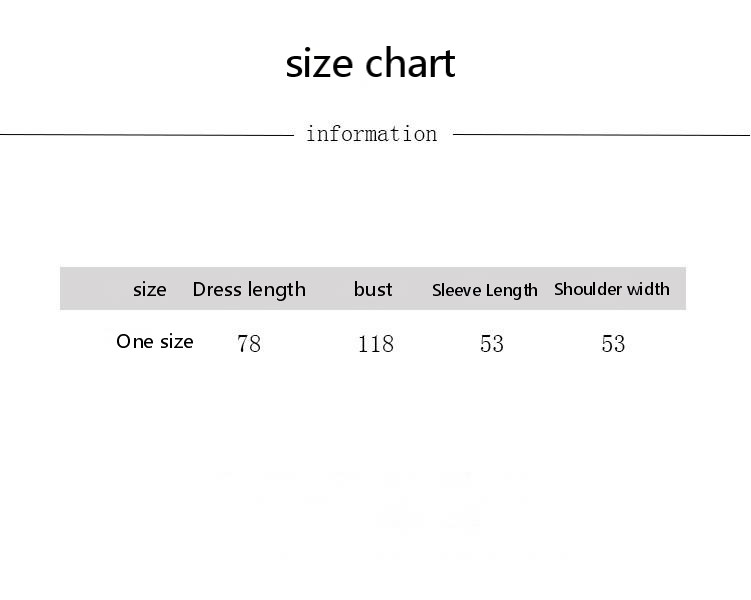Select the 'size' column header
The image size is (751, 600).
click(150, 290)
